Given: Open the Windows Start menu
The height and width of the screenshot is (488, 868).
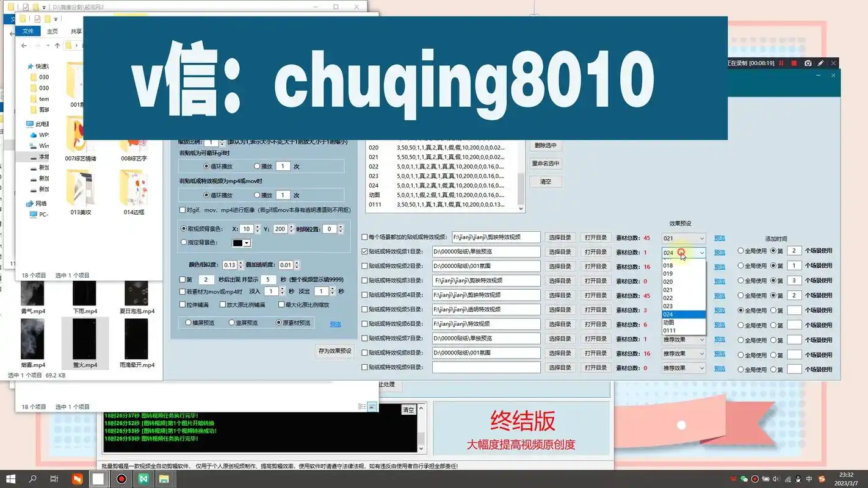Looking at the screenshot, I should 10,479.
